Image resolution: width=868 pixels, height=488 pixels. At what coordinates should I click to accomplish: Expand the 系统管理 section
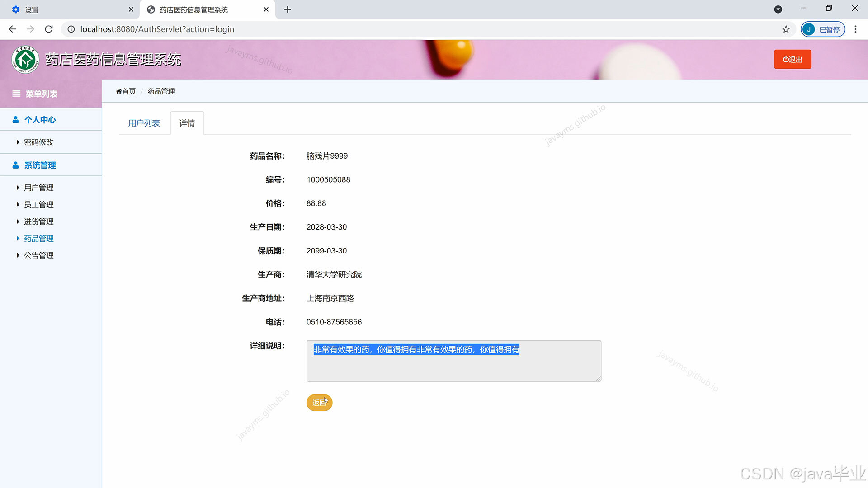point(51,165)
